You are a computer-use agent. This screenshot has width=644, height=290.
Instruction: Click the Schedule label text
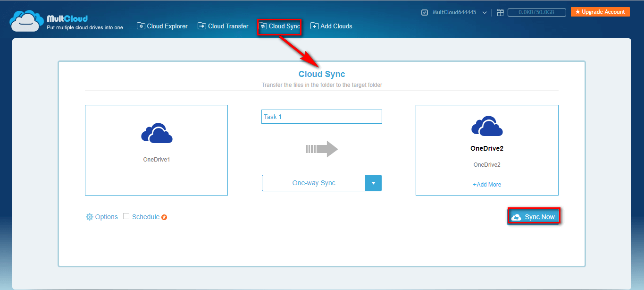point(146,217)
